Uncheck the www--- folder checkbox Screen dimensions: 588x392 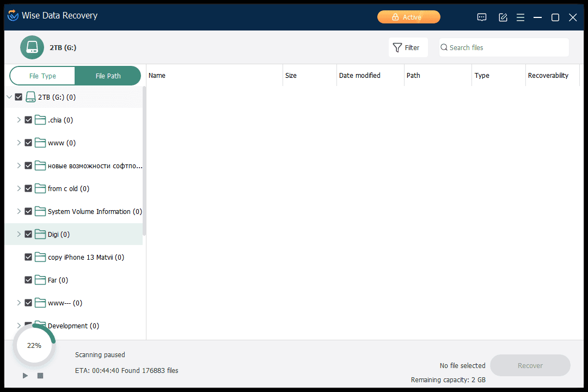[28, 303]
